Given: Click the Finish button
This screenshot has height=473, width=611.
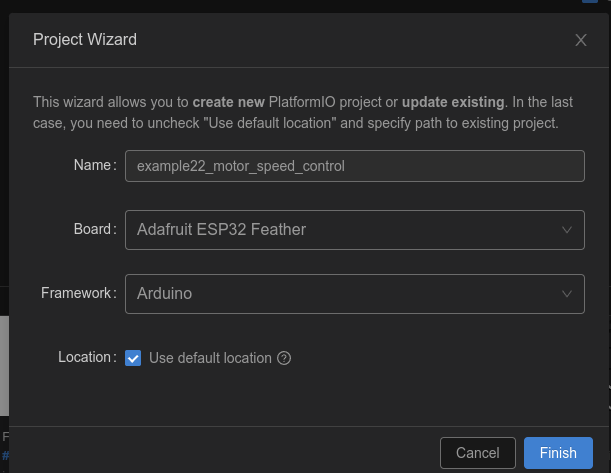Looking at the screenshot, I should 558,453.
